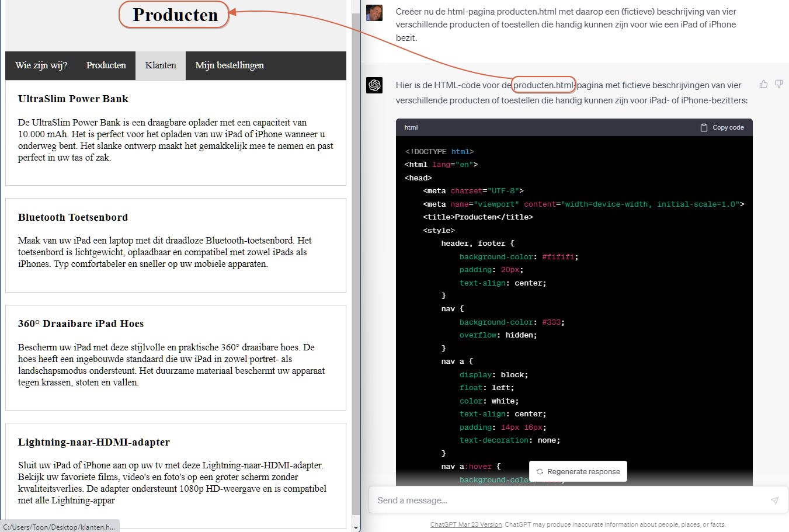Click the '360° Draaibare iPad Hoes' heading

pyautogui.click(x=81, y=324)
